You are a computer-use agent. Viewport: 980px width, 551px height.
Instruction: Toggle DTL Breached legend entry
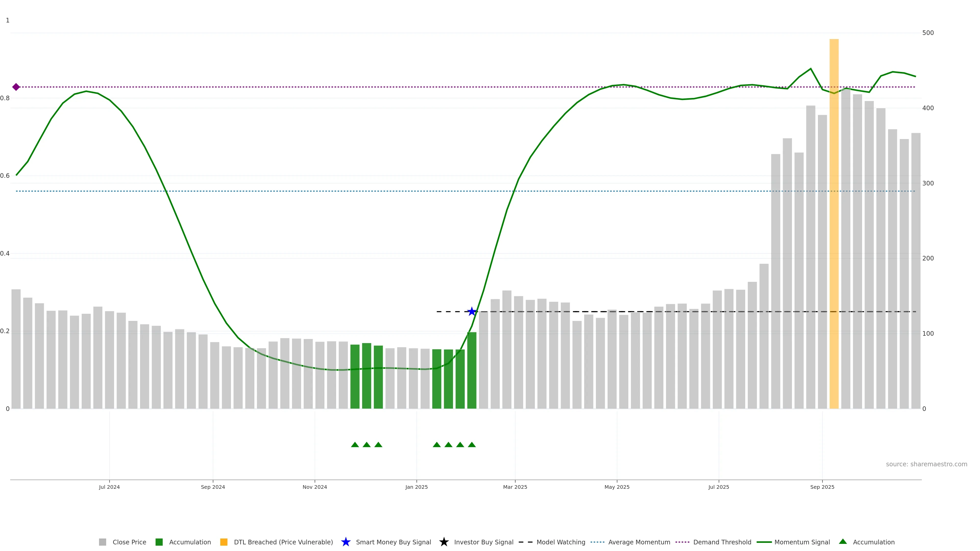click(x=224, y=542)
